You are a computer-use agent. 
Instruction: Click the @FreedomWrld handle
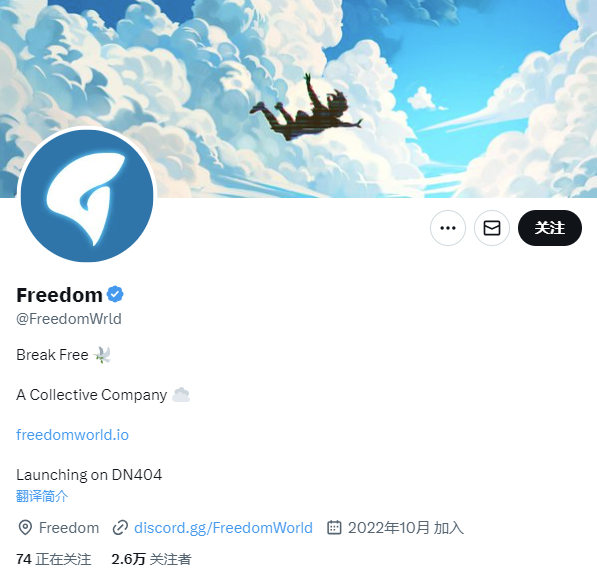point(69,319)
